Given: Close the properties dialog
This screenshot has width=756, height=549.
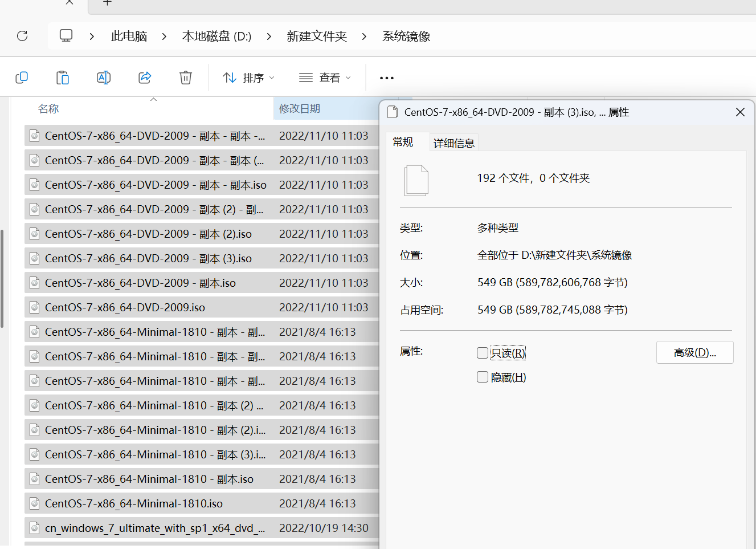Looking at the screenshot, I should pyautogui.click(x=740, y=112).
